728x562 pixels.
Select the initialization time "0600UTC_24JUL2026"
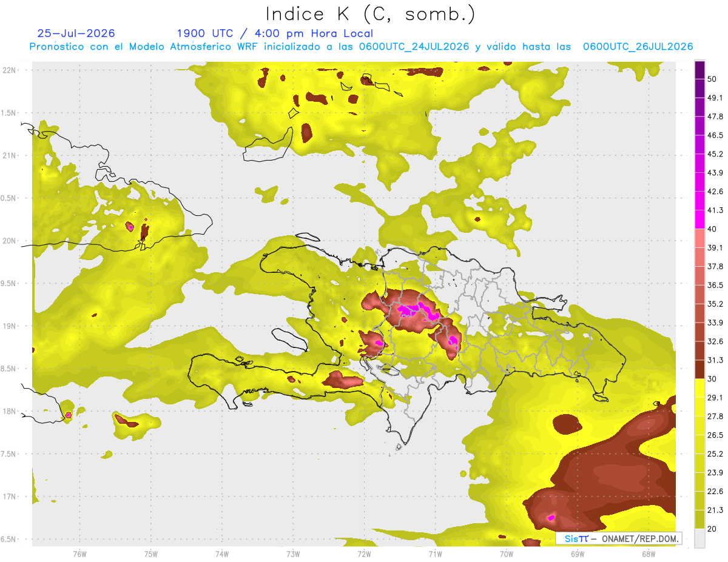tap(414, 47)
